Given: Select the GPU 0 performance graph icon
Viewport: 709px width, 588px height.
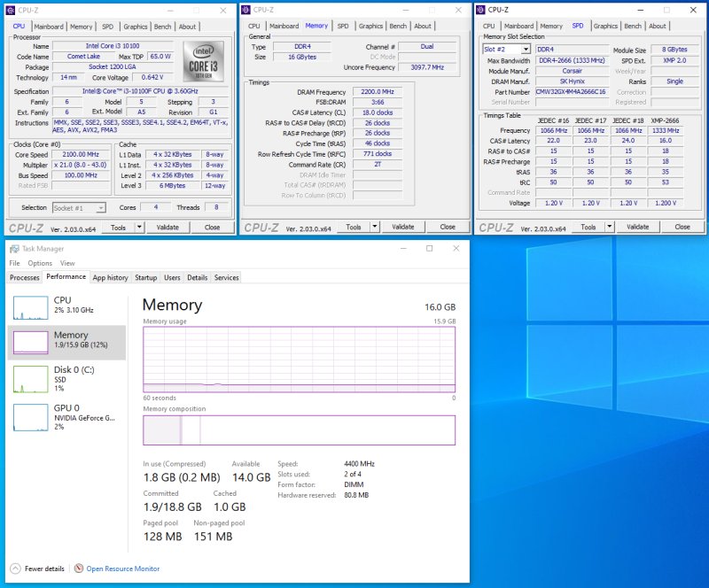Looking at the screenshot, I should pyautogui.click(x=29, y=416).
